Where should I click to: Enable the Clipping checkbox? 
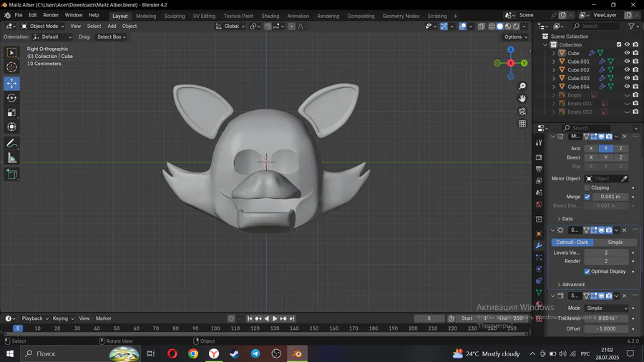(x=587, y=187)
